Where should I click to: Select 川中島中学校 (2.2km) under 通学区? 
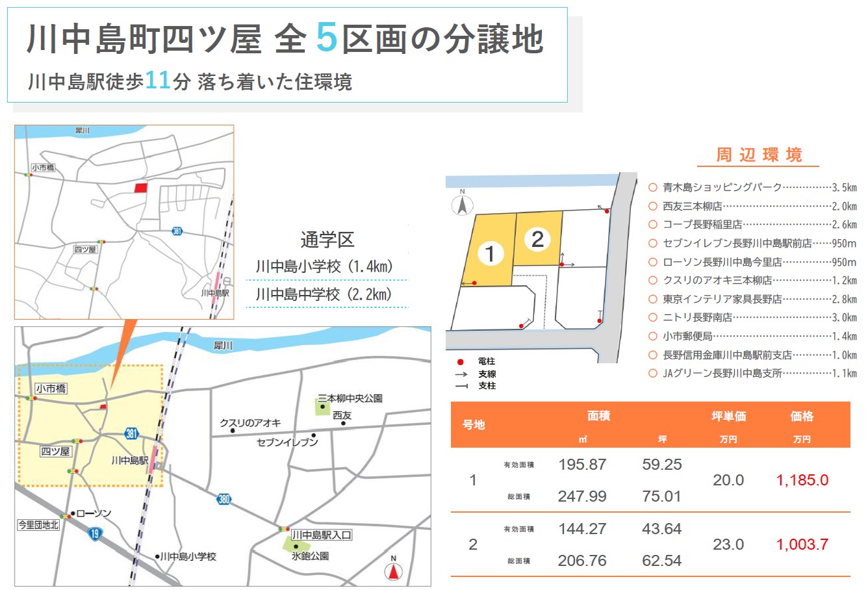(x=325, y=294)
